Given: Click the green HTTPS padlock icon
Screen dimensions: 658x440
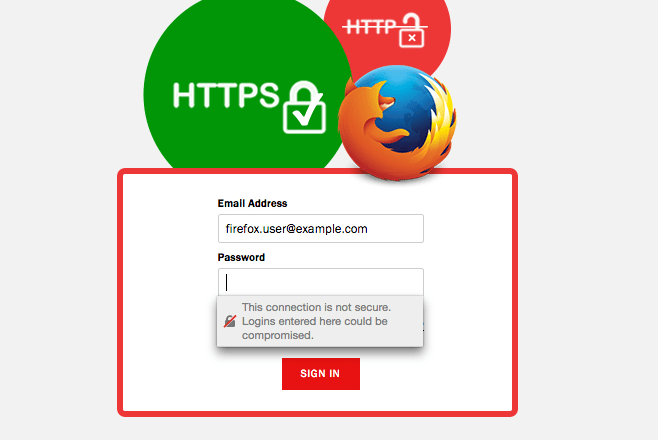Looking at the screenshot, I should click(304, 107).
